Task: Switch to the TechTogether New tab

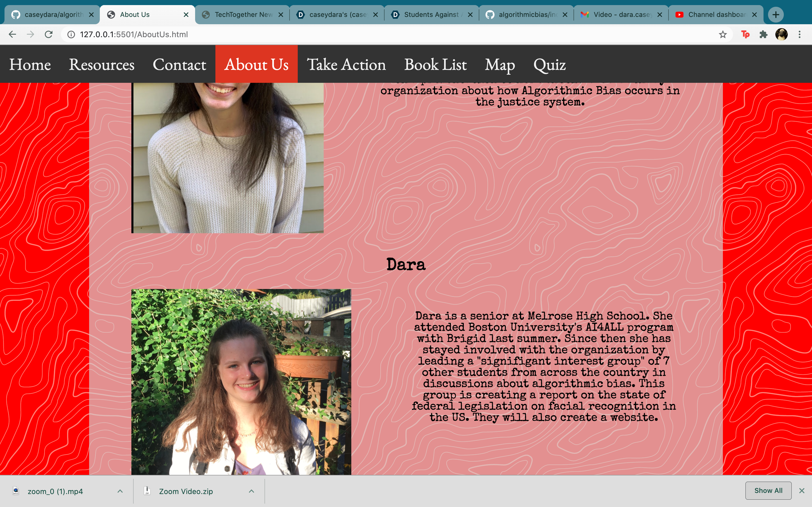Action: [243, 14]
